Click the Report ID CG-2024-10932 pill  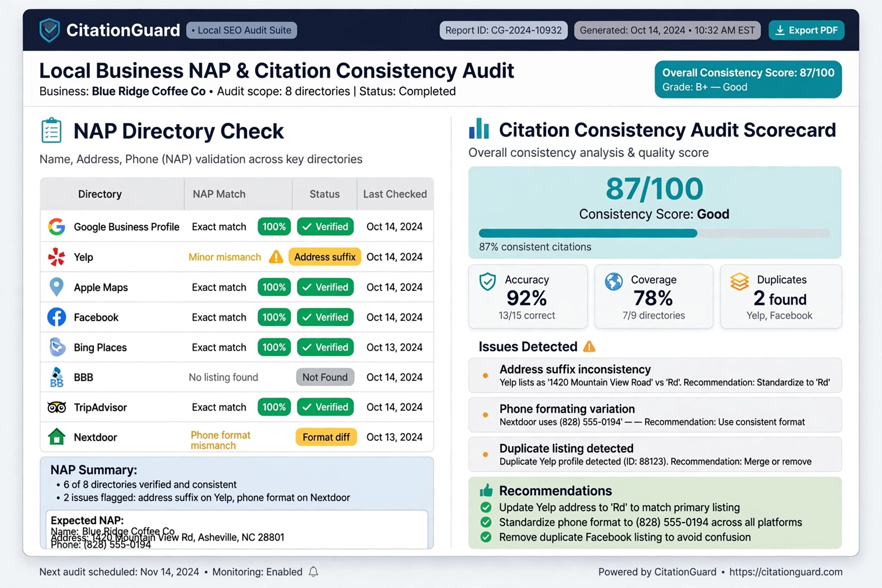click(503, 30)
